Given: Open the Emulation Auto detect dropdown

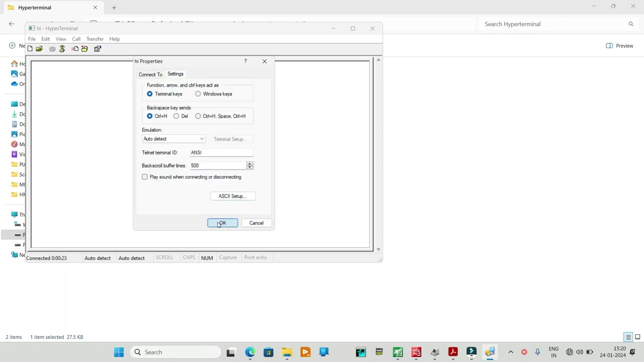Looking at the screenshot, I should pyautogui.click(x=173, y=139).
